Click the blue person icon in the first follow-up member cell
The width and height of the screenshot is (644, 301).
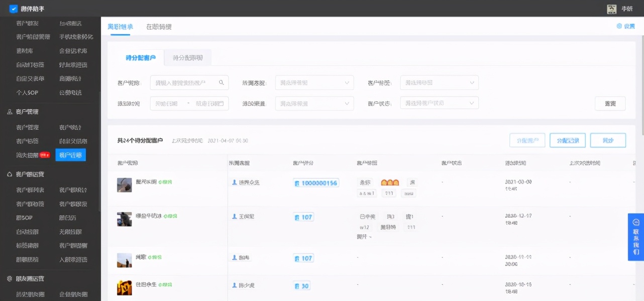[x=234, y=183]
